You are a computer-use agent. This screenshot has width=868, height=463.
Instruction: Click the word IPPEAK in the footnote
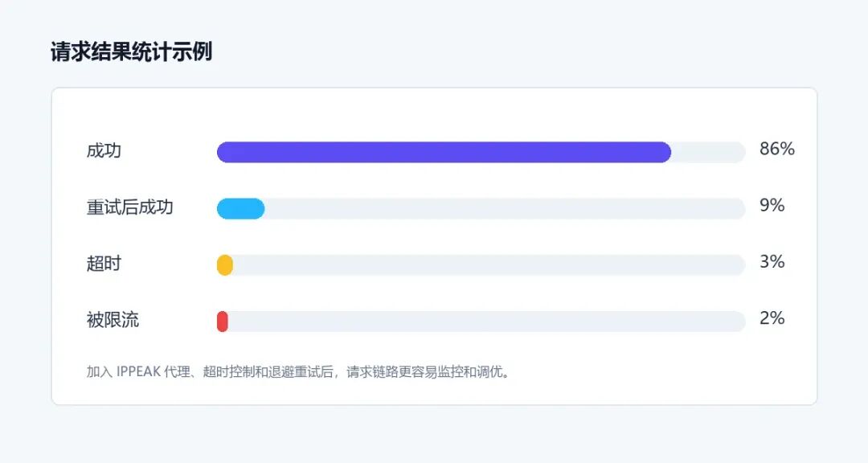tap(138, 371)
